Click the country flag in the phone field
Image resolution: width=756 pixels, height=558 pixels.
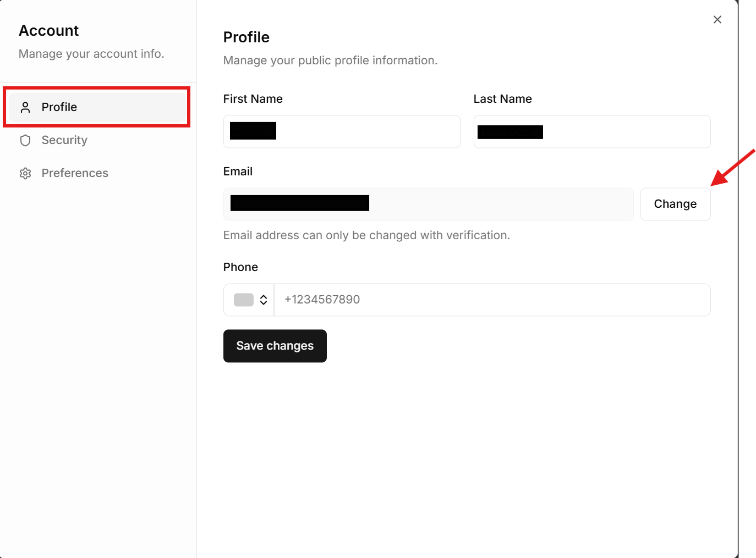pos(243,300)
